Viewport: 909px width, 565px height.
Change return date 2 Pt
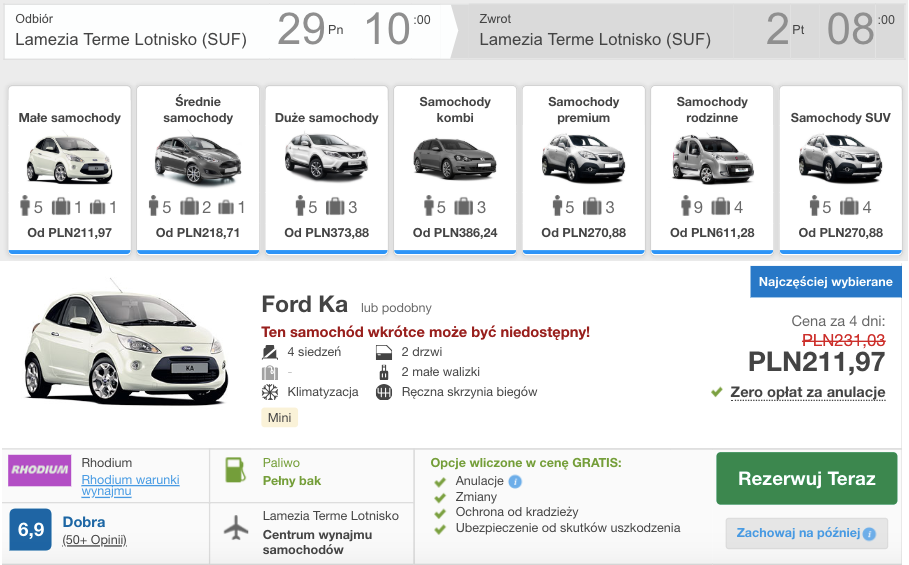tap(786, 29)
